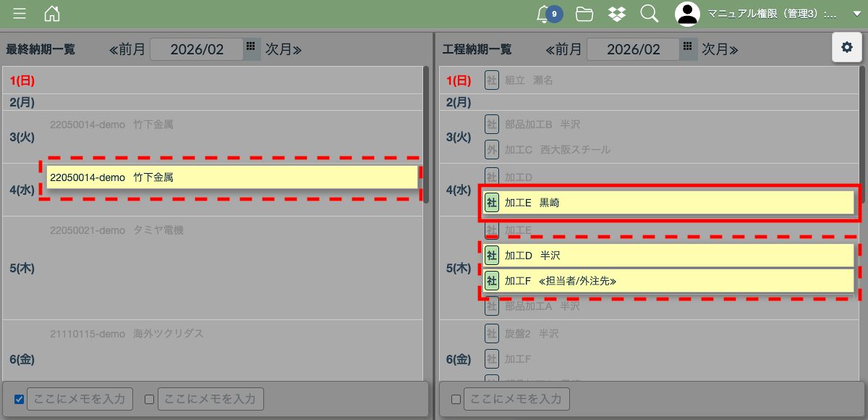Click ≪前月 in 最終納期一覧 panel

(x=127, y=49)
